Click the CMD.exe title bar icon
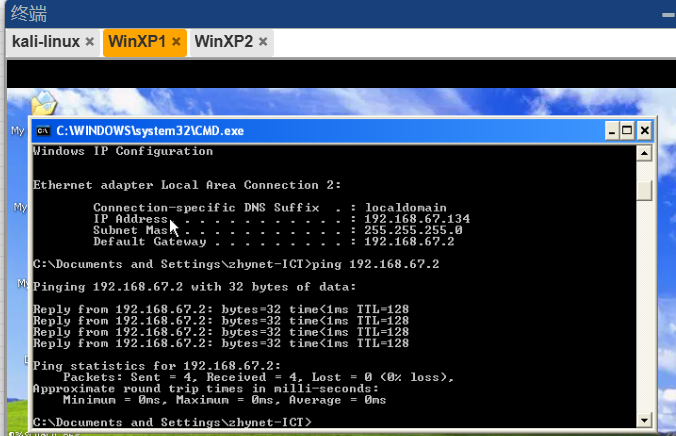This screenshot has width=676, height=436. pyautogui.click(x=43, y=131)
